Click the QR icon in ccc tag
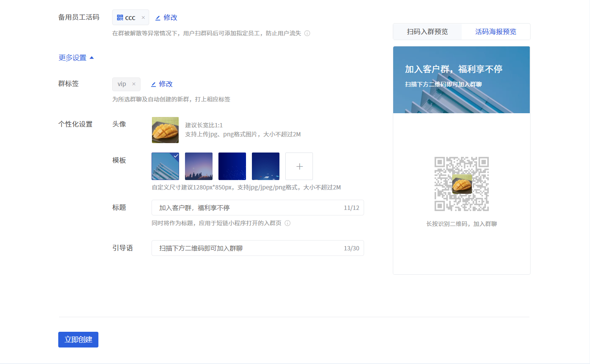The height and width of the screenshot is (364, 590). click(120, 18)
